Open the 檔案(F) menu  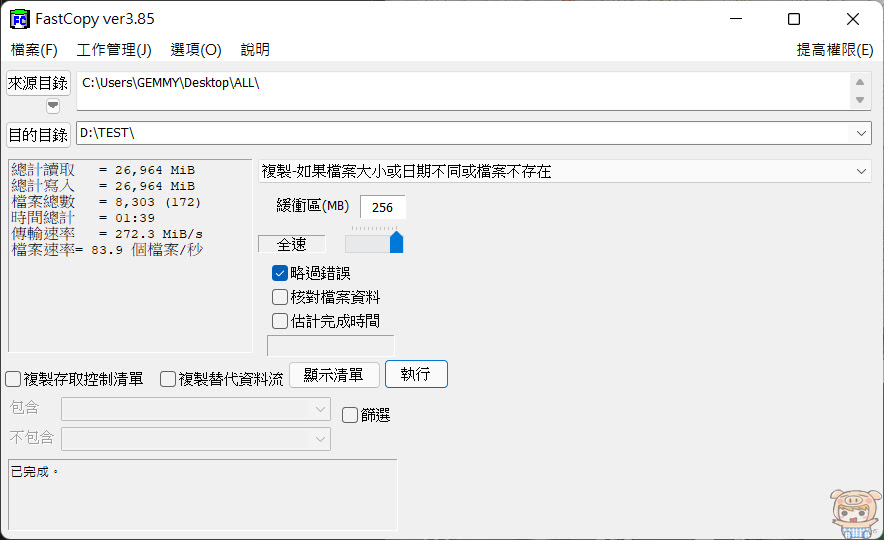pyautogui.click(x=34, y=50)
